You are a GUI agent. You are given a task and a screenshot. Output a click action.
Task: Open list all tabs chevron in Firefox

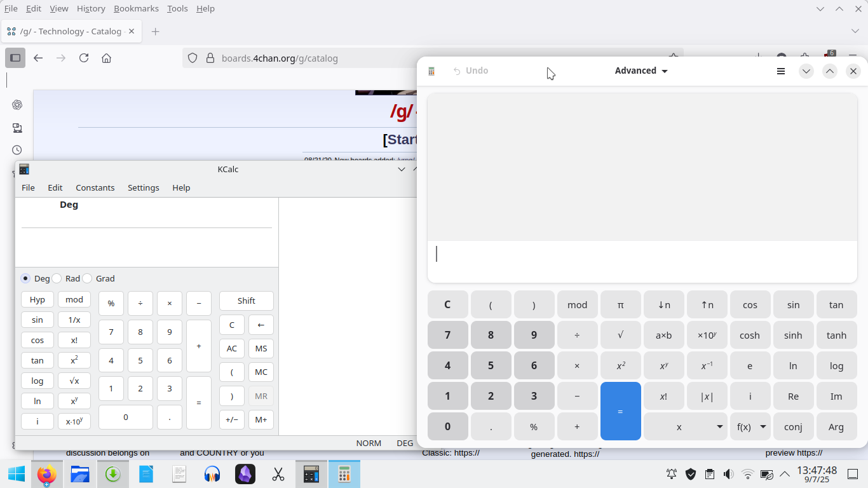pos(855,31)
